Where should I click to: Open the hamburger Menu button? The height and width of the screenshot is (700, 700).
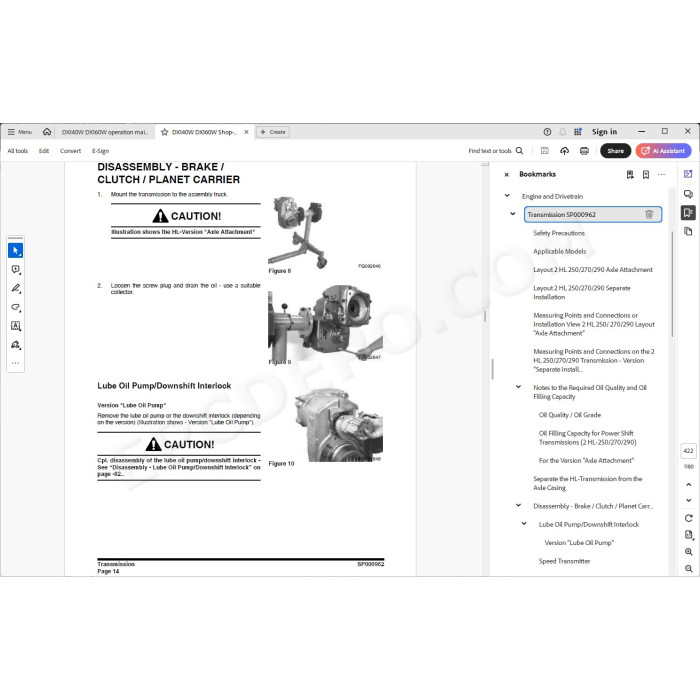[20, 132]
